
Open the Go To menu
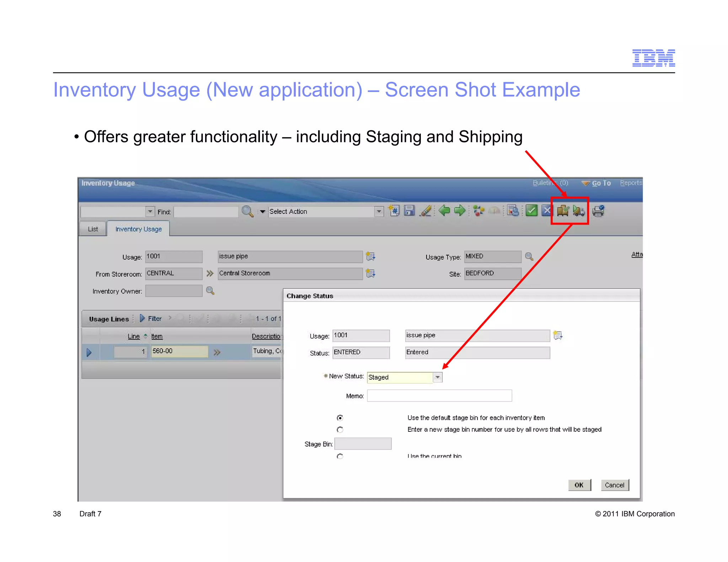click(x=596, y=183)
